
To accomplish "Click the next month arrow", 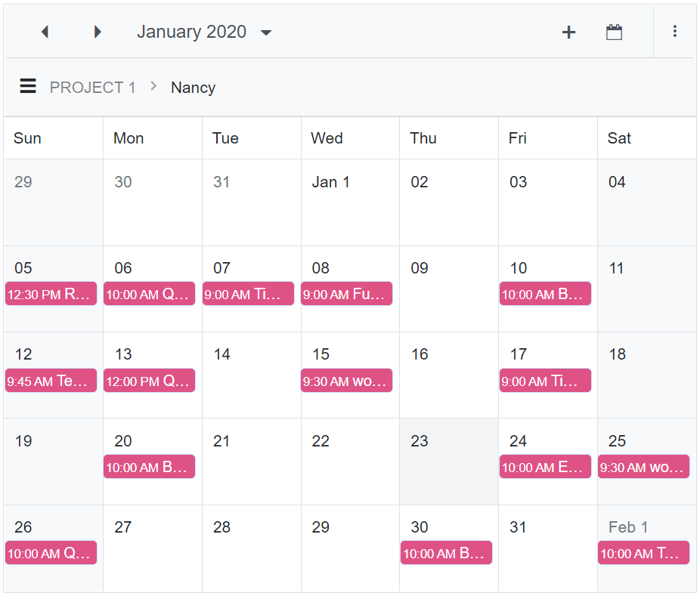I will tap(98, 32).
